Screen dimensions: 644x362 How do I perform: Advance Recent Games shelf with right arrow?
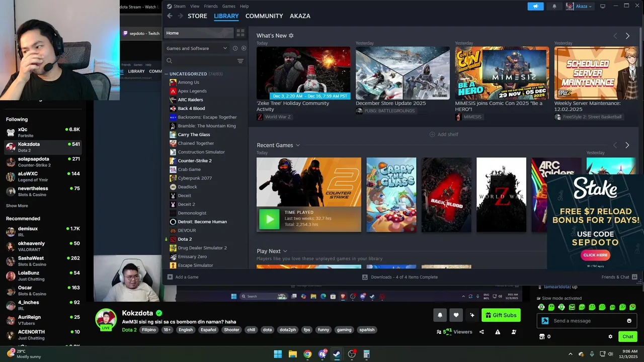point(627,145)
